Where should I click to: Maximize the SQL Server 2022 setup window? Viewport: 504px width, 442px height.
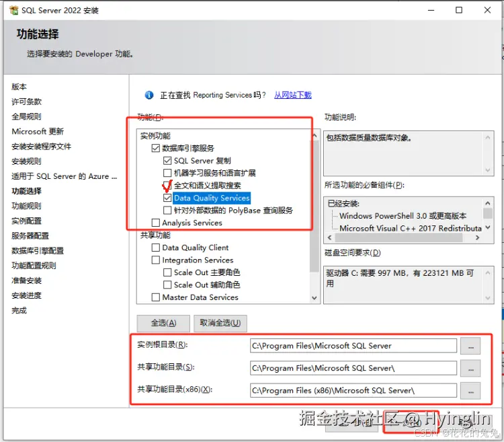coord(459,10)
